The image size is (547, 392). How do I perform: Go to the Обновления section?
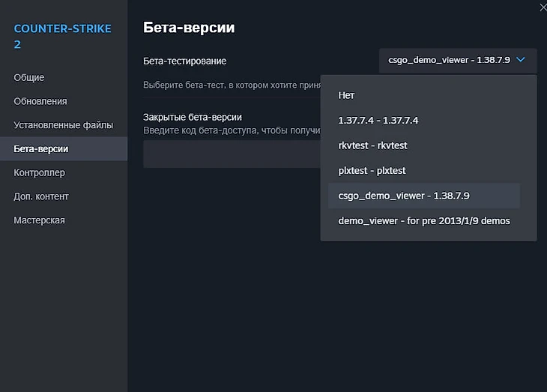[40, 101]
